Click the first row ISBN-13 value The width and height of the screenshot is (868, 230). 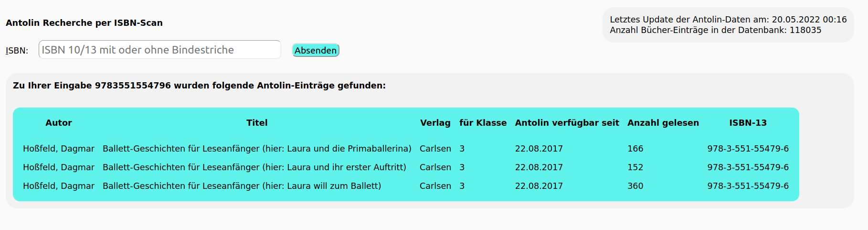pos(748,149)
